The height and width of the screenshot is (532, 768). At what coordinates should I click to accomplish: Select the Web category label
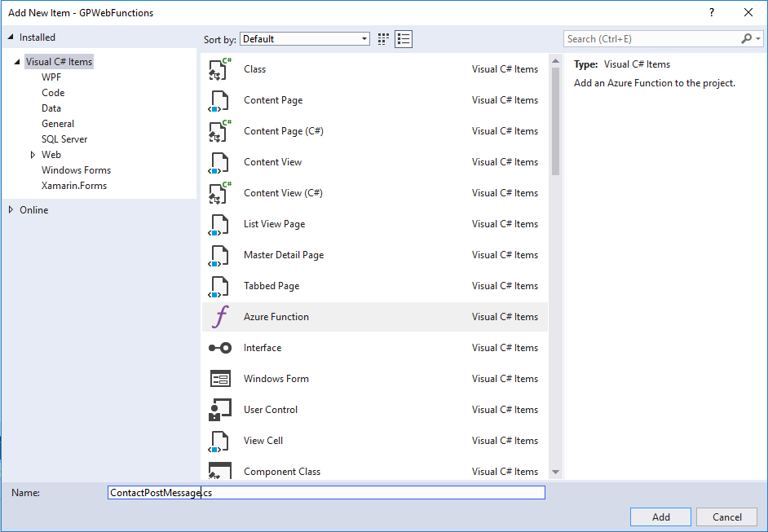pyautogui.click(x=51, y=155)
